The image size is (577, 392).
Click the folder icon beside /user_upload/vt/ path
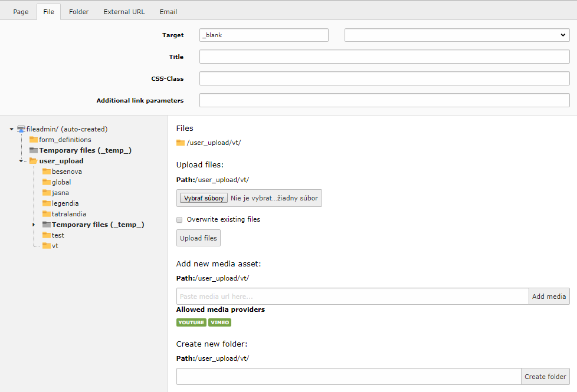tap(181, 143)
